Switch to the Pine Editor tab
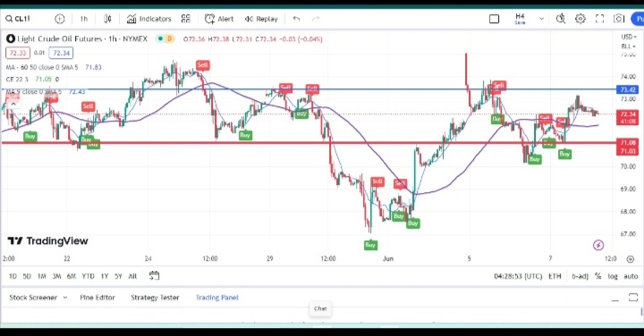The width and height of the screenshot is (644, 336). 97,298
